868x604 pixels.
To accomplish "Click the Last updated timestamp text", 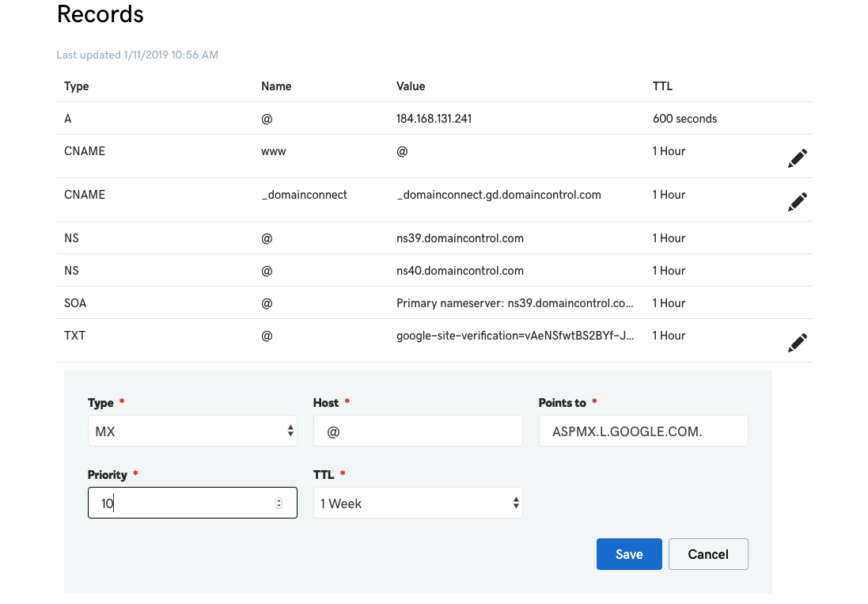I will click(x=138, y=55).
